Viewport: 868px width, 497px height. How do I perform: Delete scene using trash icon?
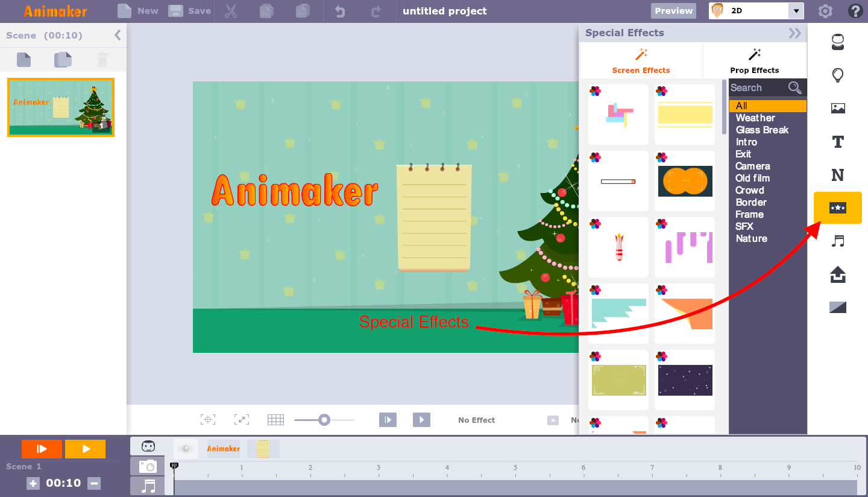tap(102, 60)
